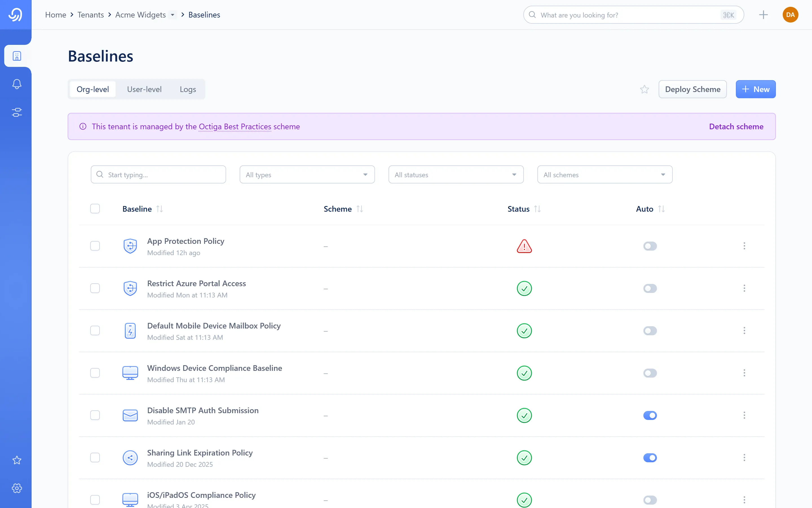Click the phone icon for Default Mobile Device Mailbox
812x508 pixels.
130,330
